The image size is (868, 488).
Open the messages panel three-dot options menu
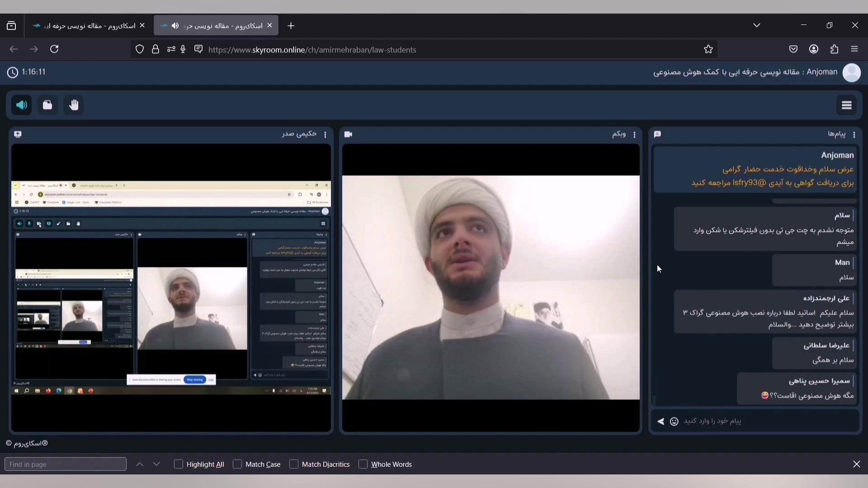point(854,135)
